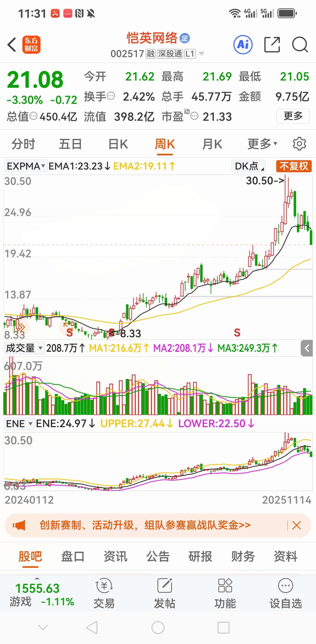Tap the 20251114 end date label

coord(286,500)
